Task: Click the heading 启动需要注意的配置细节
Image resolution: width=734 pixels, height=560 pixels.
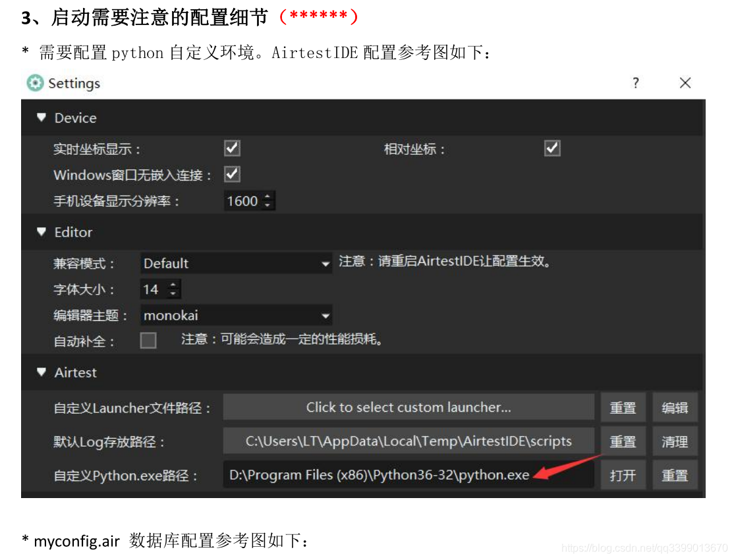Action: click(159, 17)
